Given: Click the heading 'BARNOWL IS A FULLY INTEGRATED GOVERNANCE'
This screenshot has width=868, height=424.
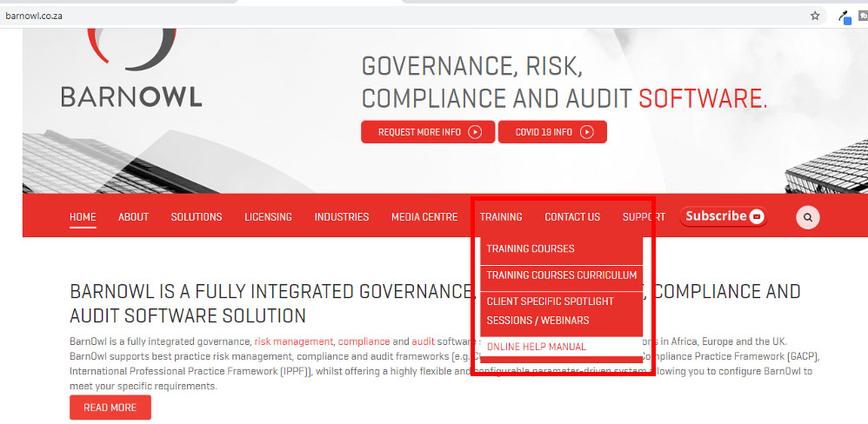Looking at the screenshot, I should [273, 291].
